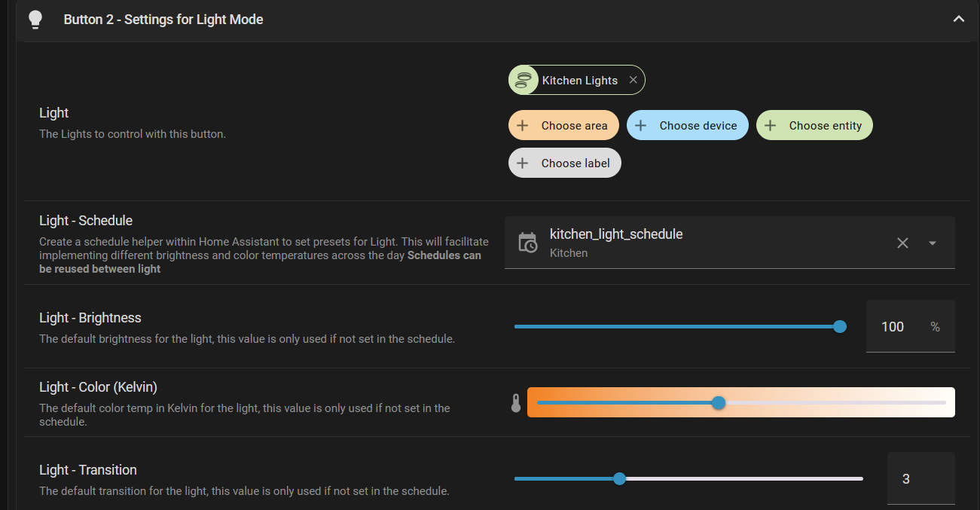The image size is (980, 510).
Task: Click the Kitchen Lights entity icon
Action: click(524, 80)
